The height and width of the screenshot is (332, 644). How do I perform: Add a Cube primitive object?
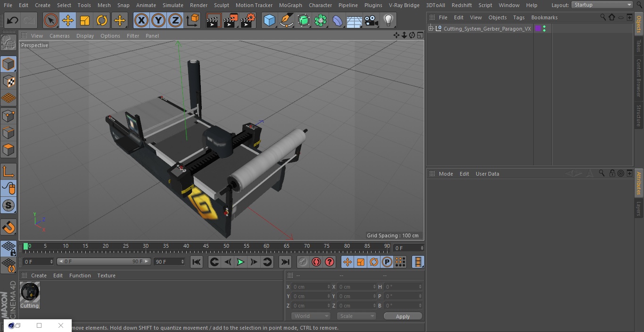[269, 21]
